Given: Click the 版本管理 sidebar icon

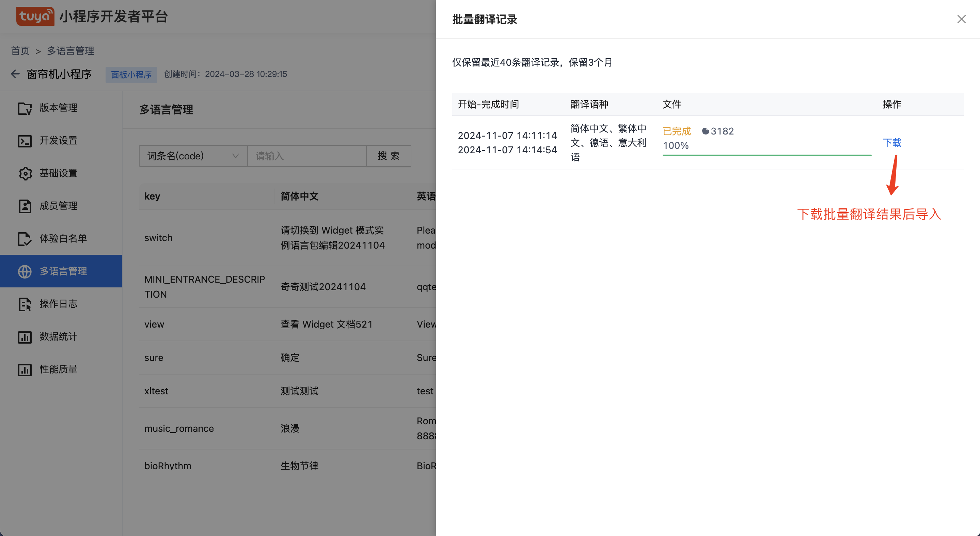Looking at the screenshot, I should tap(25, 108).
